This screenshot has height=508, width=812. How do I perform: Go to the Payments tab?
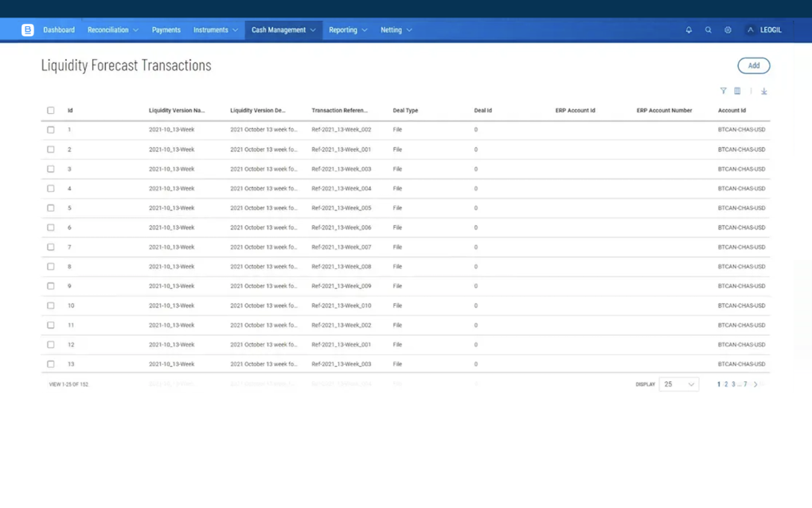tap(166, 30)
